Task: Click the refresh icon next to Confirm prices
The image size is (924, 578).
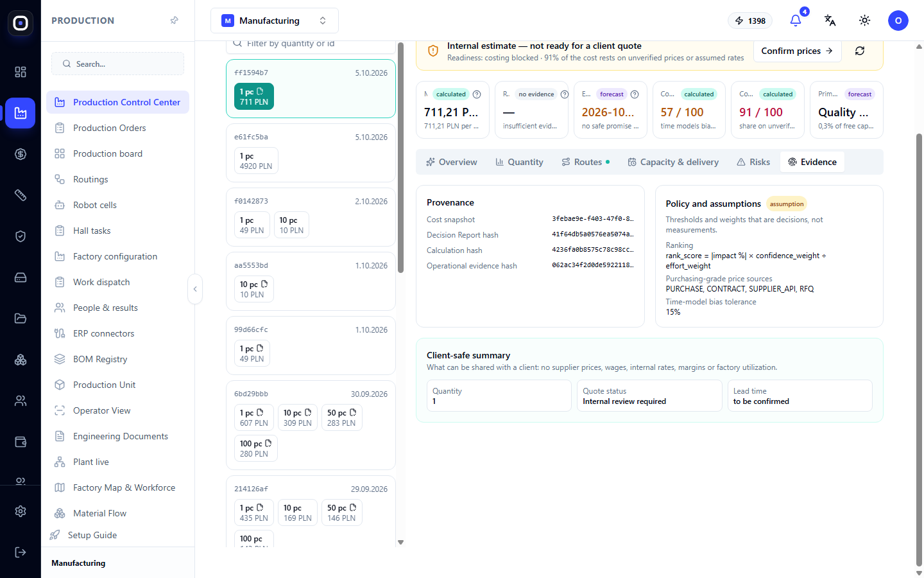Action: click(x=860, y=51)
